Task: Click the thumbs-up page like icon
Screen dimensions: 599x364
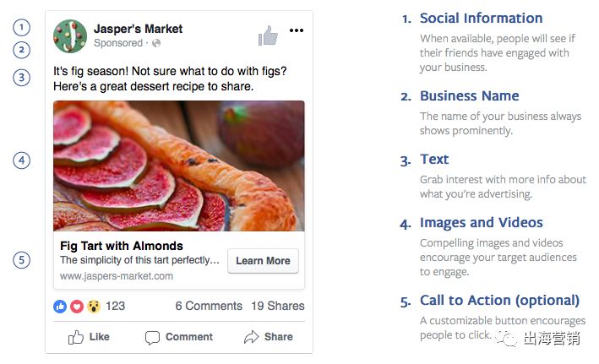Action: 268,35
